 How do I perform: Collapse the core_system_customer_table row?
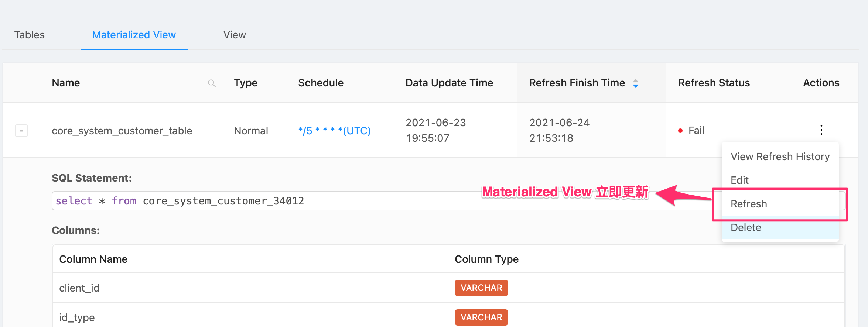coord(21,131)
